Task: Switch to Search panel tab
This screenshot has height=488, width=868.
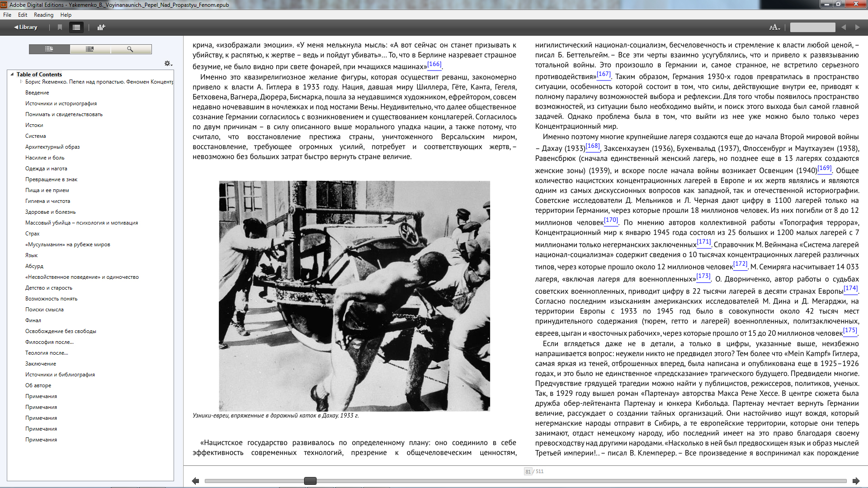Action: coord(131,49)
